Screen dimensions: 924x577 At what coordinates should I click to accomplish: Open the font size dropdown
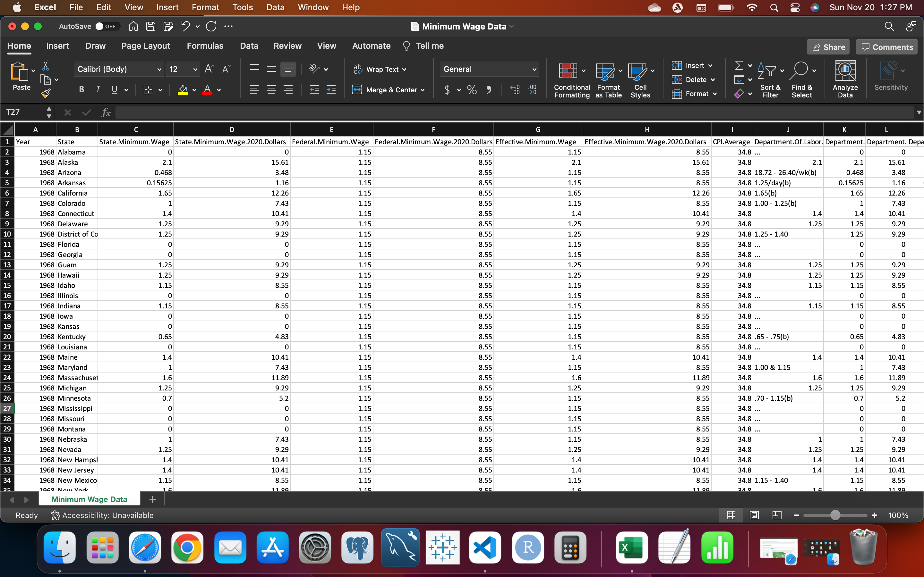click(x=183, y=69)
